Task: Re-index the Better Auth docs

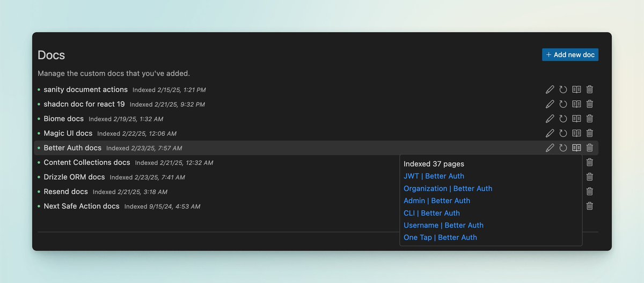Action: tap(563, 148)
